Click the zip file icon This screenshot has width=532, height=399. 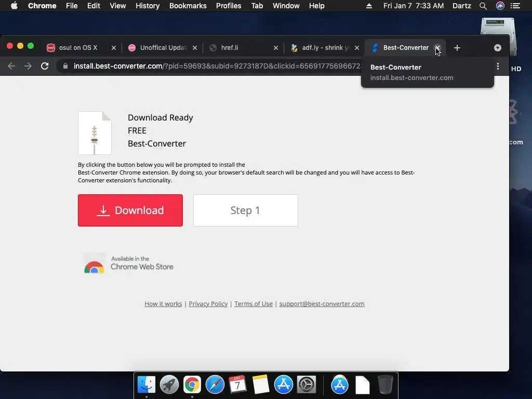[95, 133]
